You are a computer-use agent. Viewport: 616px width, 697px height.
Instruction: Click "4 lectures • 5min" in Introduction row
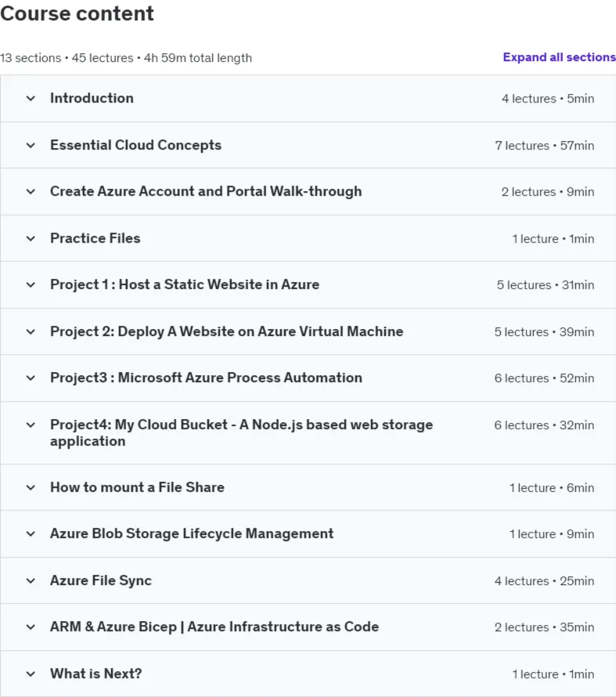pos(548,98)
